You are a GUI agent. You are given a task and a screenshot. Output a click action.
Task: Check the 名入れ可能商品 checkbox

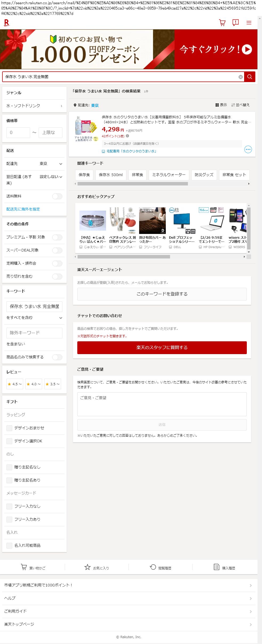[9, 545]
